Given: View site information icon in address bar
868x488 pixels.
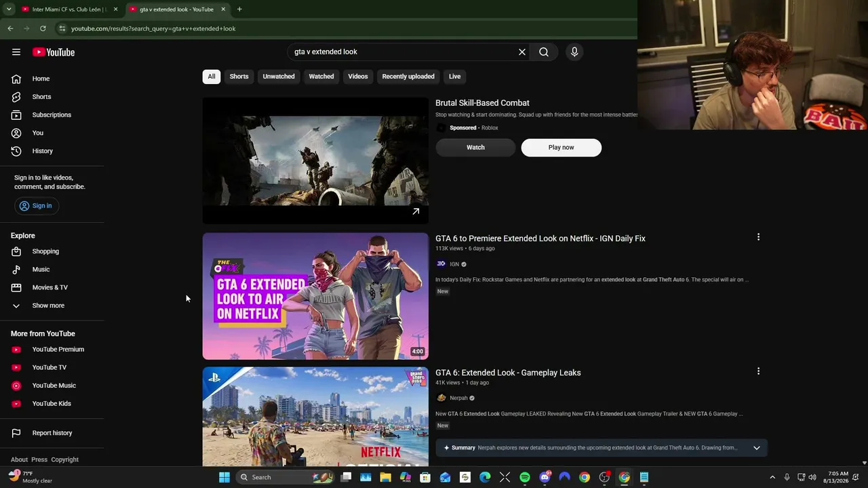Looking at the screenshot, I should click(62, 28).
